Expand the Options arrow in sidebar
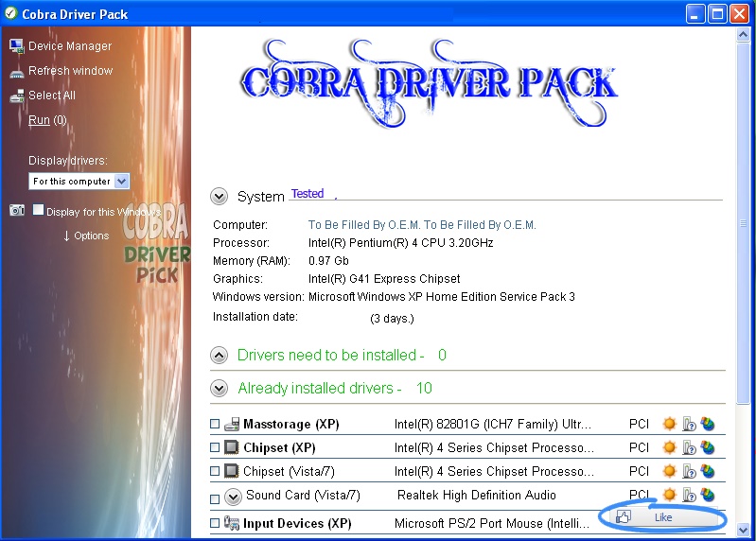This screenshot has height=541, width=756. 66,236
